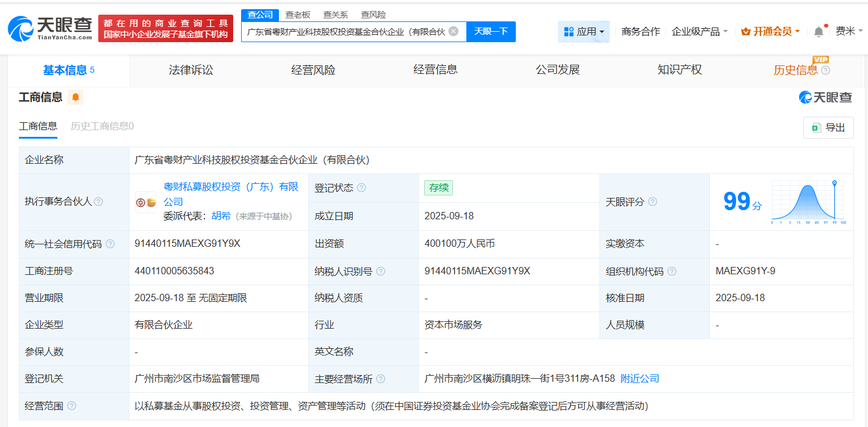
Task: Click the 天眼查 watermark logo on the right
Action: tap(825, 97)
